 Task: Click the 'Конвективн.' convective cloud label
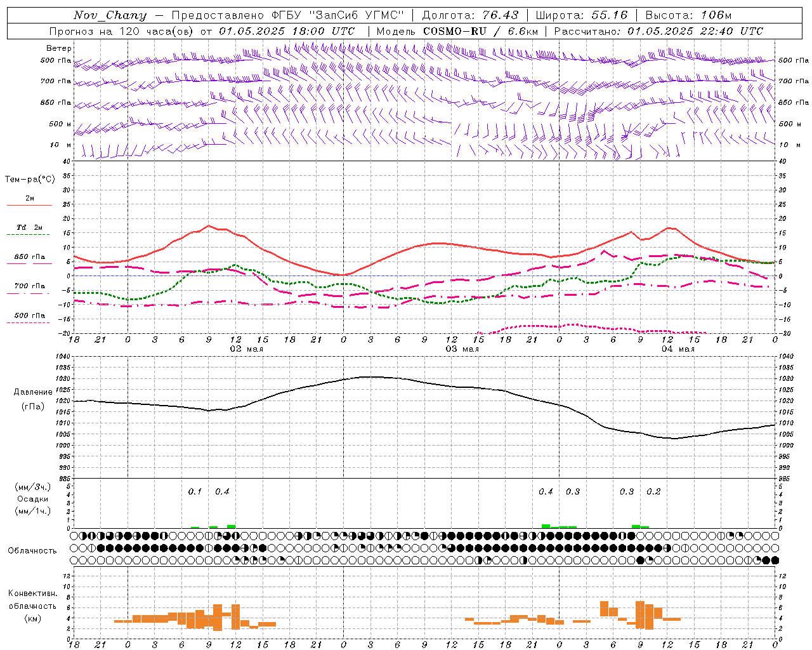[32, 594]
